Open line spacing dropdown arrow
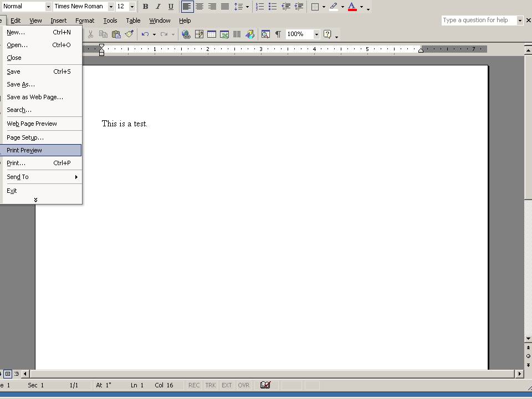 [247, 7]
